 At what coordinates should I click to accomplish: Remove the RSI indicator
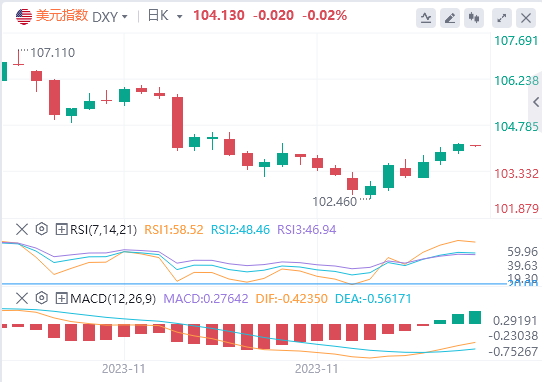point(22,229)
